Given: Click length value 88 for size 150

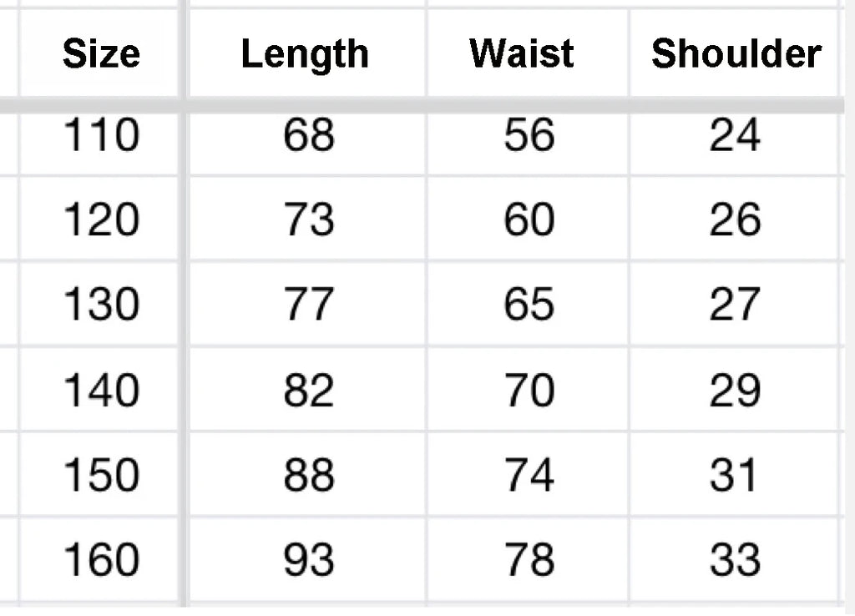Looking at the screenshot, I should click(308, 475).
